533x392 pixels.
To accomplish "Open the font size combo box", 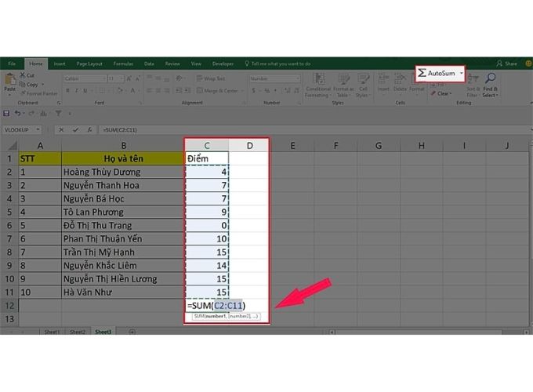I will coord(115,78).
